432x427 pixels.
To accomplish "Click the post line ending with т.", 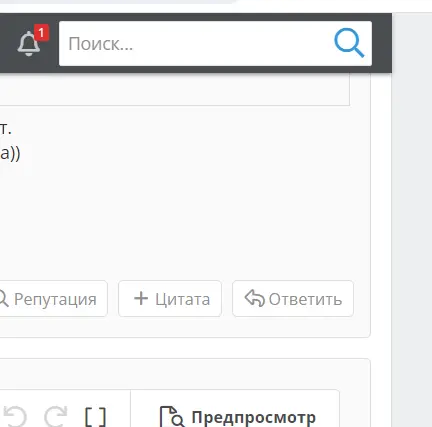I will (x=6, y=129).
